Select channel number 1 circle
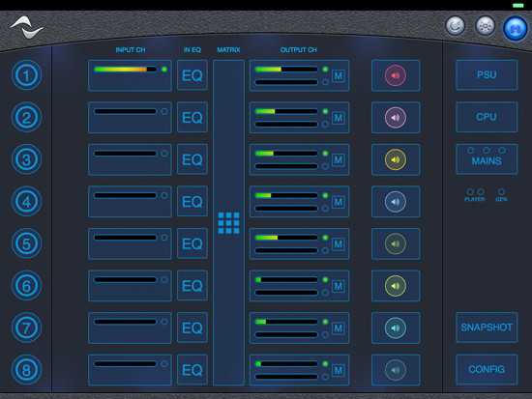 tap(26, 75)
